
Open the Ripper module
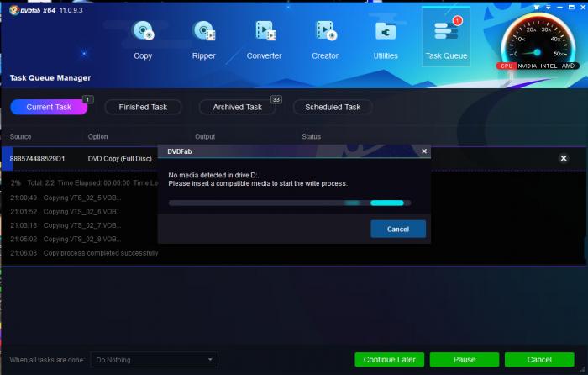(203, 40)
